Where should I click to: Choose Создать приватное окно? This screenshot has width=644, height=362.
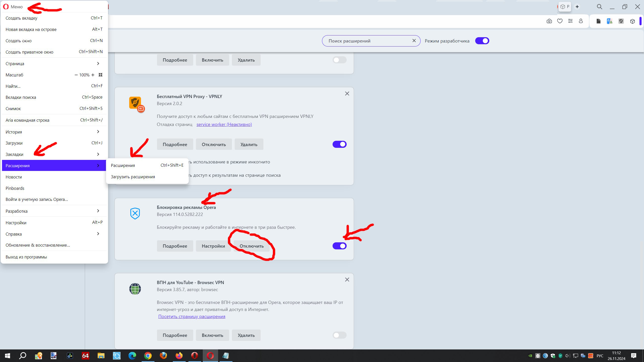[x=54, y=52]
